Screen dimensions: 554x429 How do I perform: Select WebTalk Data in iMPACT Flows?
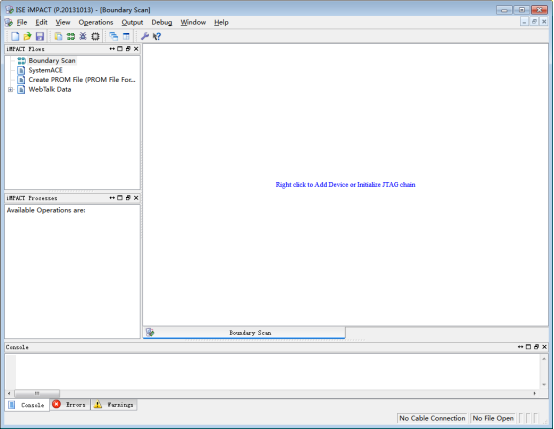(50, 89)
